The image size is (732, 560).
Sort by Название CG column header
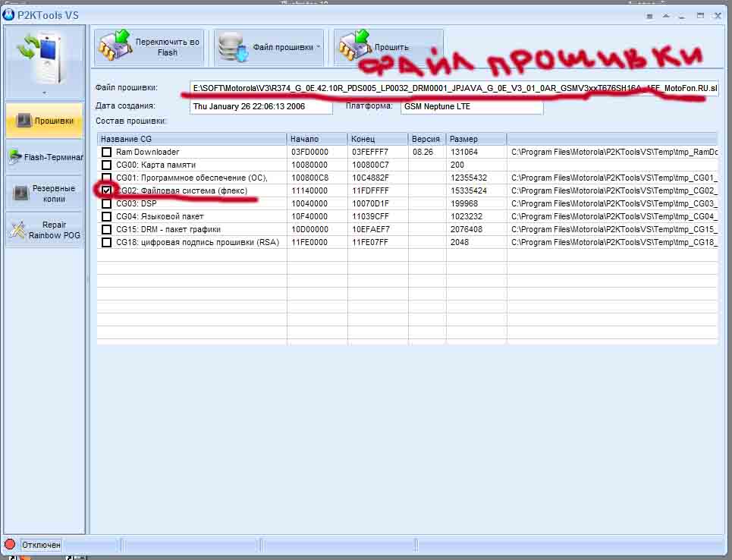tap(192, 139)
